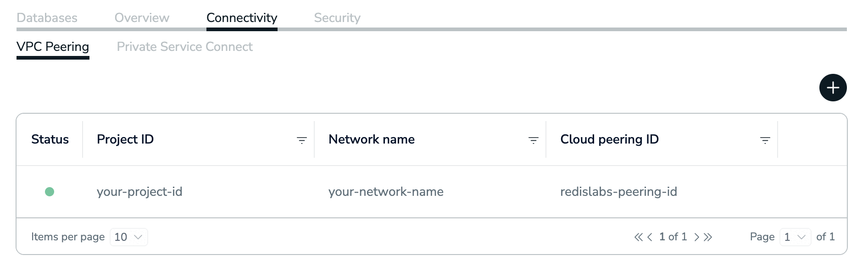Go to the next page
The width and height of the screenshot is (868, 266).
[x=696, y=237]
